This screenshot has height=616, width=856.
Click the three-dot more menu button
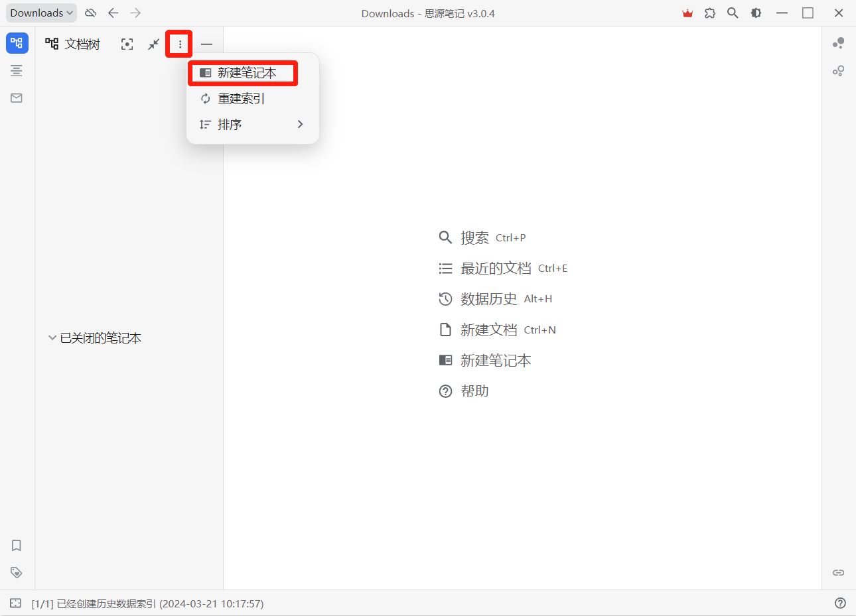180,44
